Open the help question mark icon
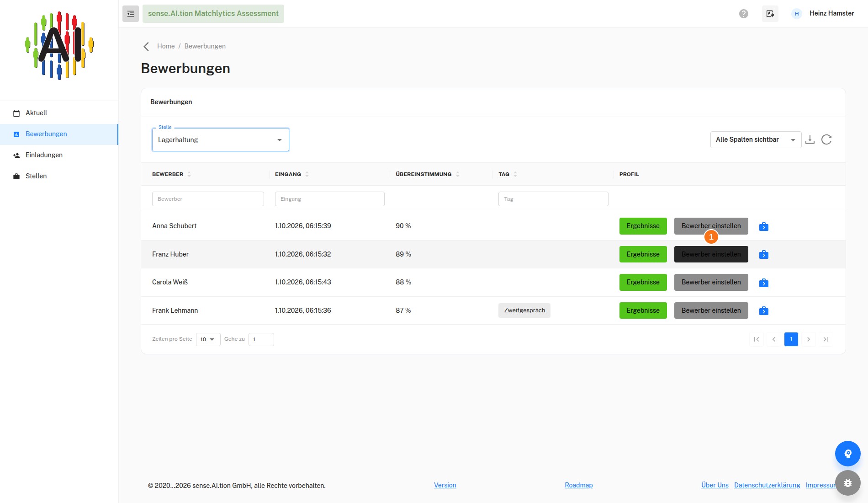 pyautogui.click(x=744, y=14)
